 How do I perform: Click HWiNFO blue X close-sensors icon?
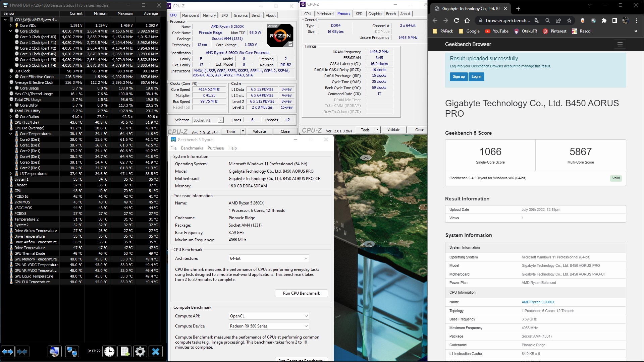(x=156, y=352)
